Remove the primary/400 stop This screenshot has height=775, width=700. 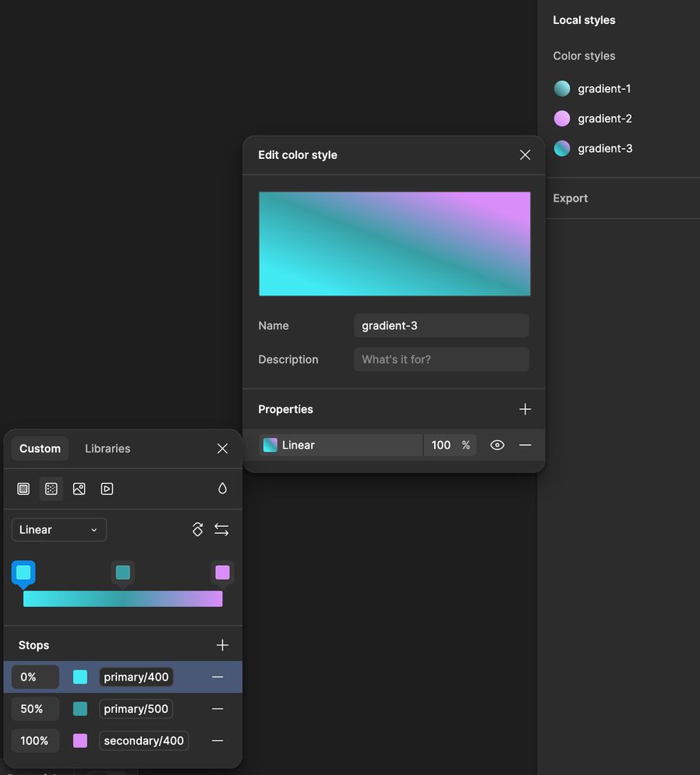[x=218, y=677]
